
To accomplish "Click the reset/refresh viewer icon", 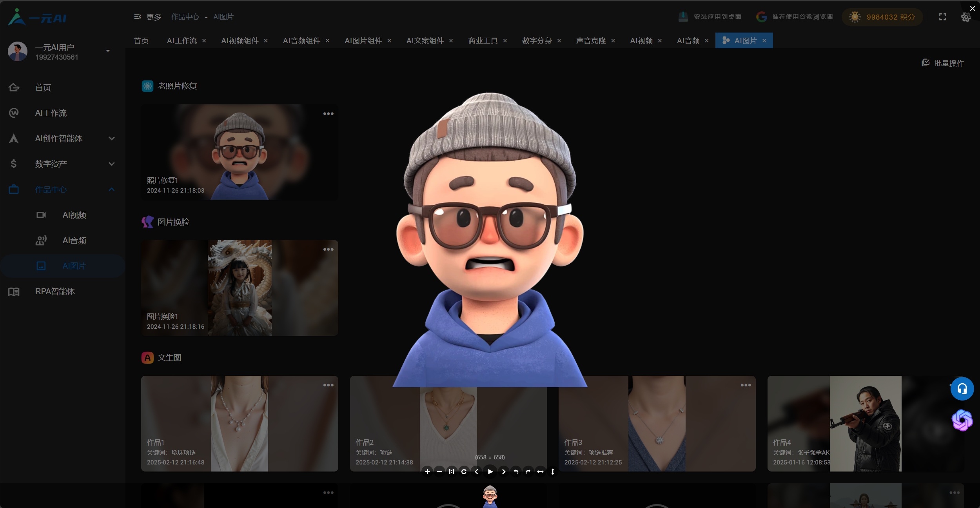I will coord(464,472).
